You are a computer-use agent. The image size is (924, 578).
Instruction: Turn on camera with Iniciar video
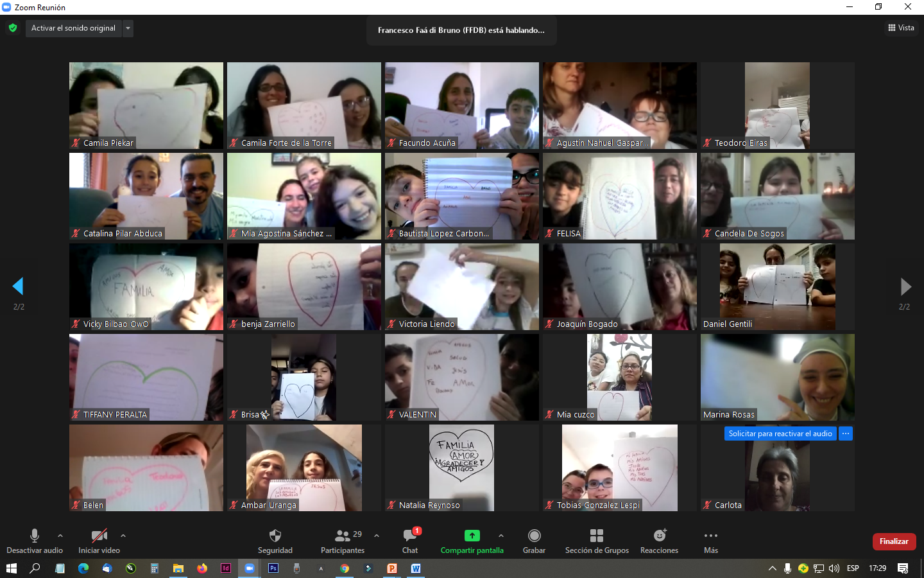click(99, 541)
